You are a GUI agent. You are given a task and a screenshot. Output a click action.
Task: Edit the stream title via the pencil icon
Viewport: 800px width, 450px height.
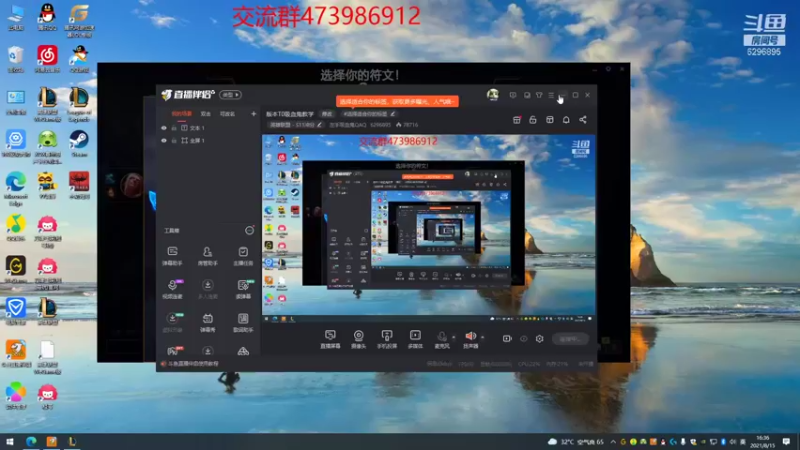click(392, 114)
